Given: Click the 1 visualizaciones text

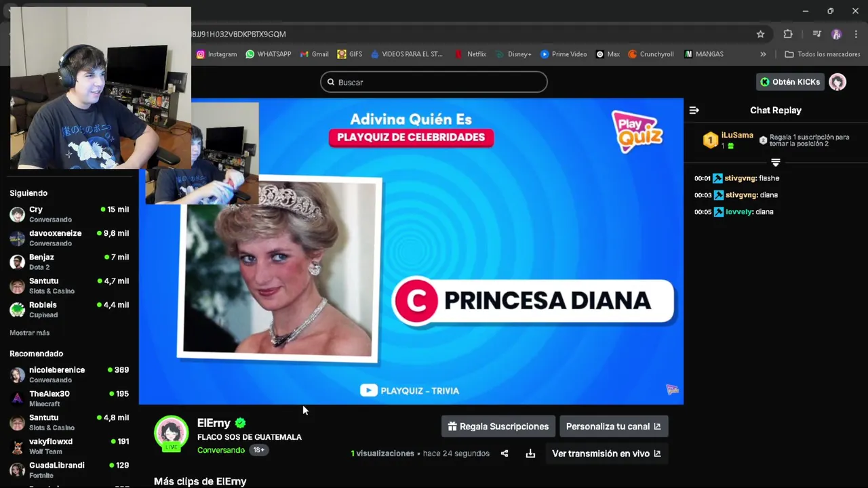Looking at the screenshot, I should 382,453.
